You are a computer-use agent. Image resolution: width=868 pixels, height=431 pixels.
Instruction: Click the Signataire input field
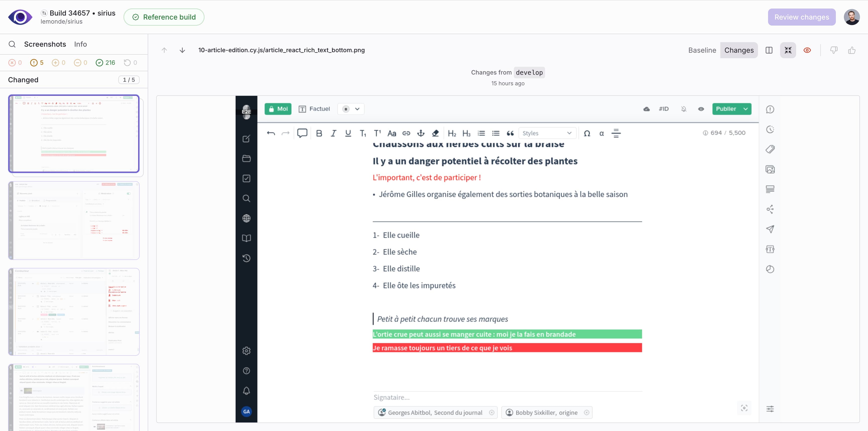coord(507,397)
